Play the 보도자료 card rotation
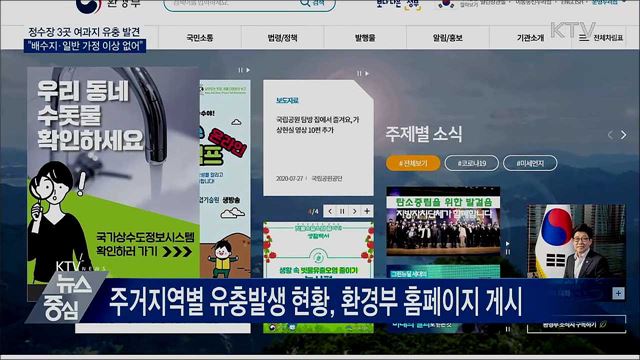The width and height of the screenshot is (640, 360). click(367, 73)
